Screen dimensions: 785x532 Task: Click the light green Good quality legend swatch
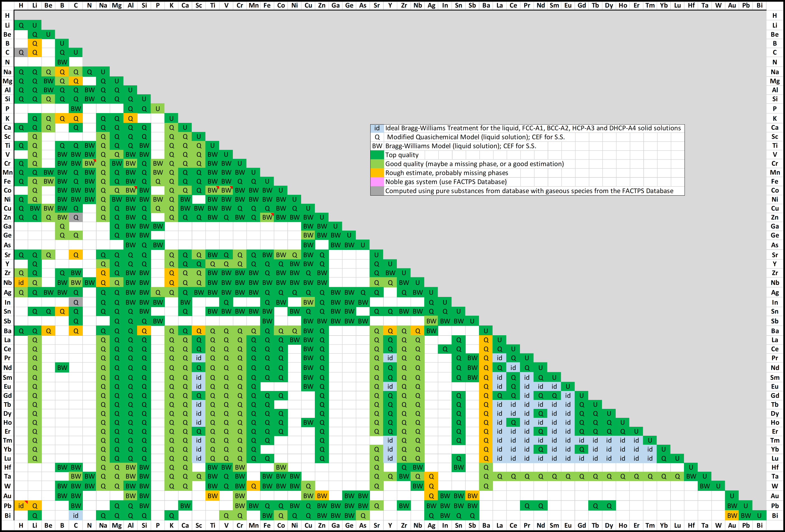(377, 164)
